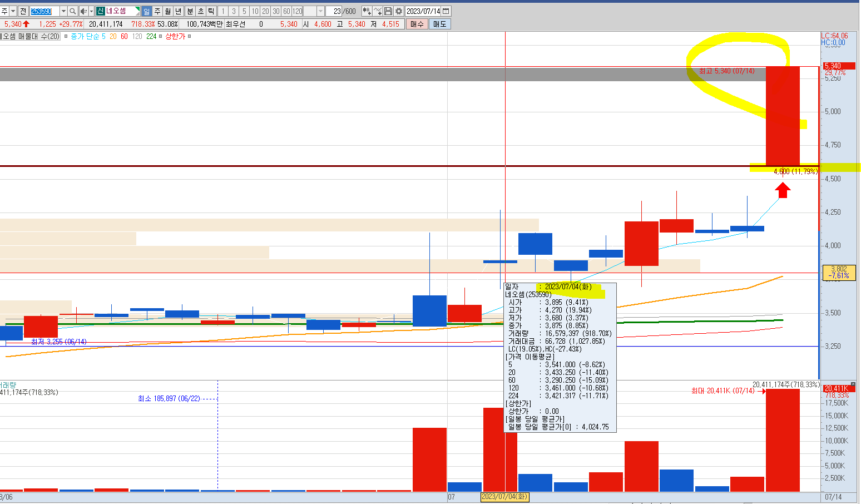Click the 최우선 quote label

point(235,24)
